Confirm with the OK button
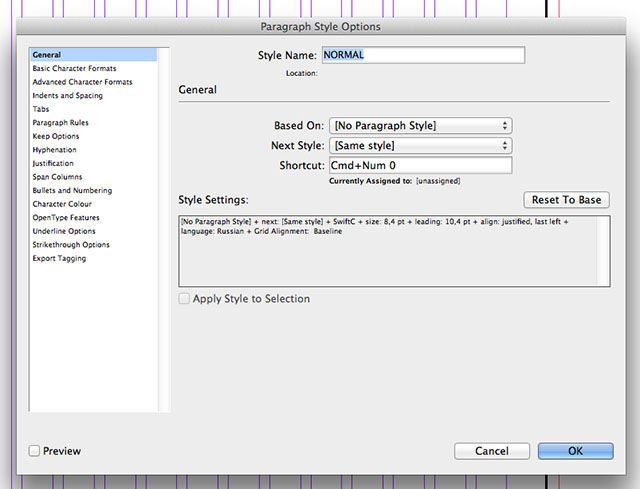Viewport: 640px width, 489px height. [x=576, y=451]
